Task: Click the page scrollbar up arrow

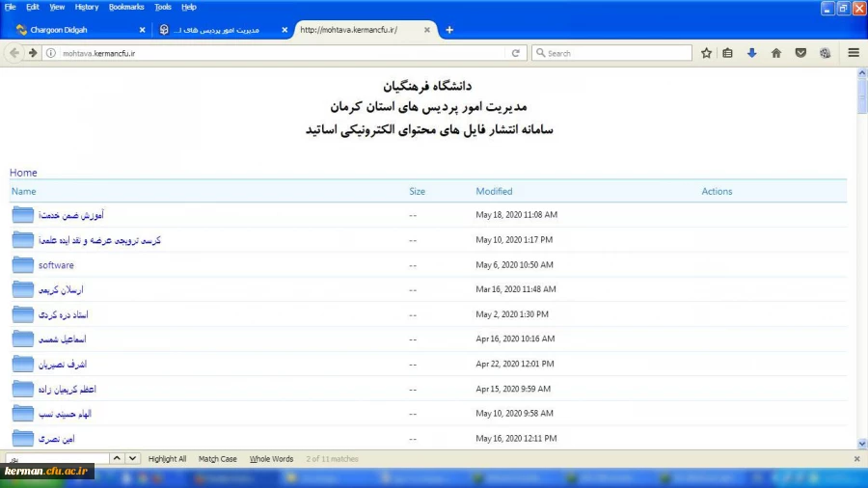Action: (x=862, y=73)
